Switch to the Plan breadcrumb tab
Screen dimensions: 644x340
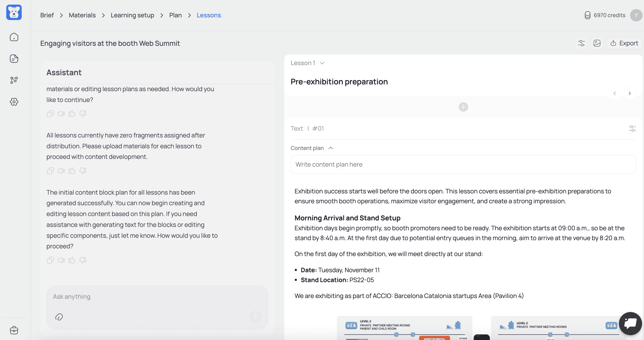tap(175, 15)
